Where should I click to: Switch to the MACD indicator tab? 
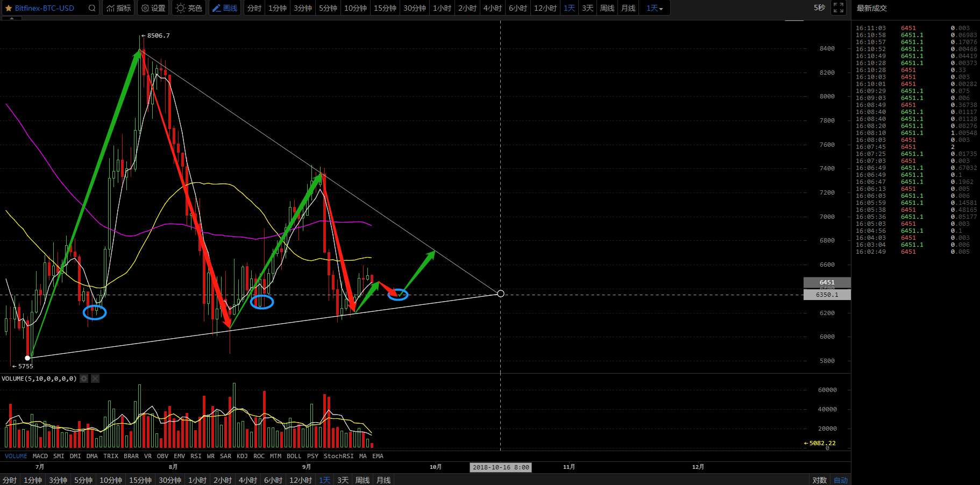click(40, 456)
